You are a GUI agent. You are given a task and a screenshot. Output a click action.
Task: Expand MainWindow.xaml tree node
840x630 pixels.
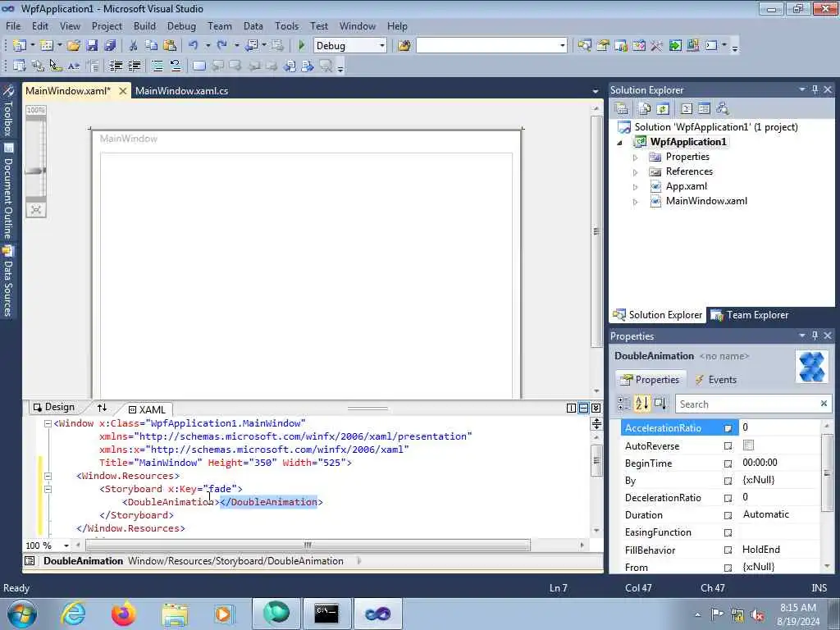point(636,202)
